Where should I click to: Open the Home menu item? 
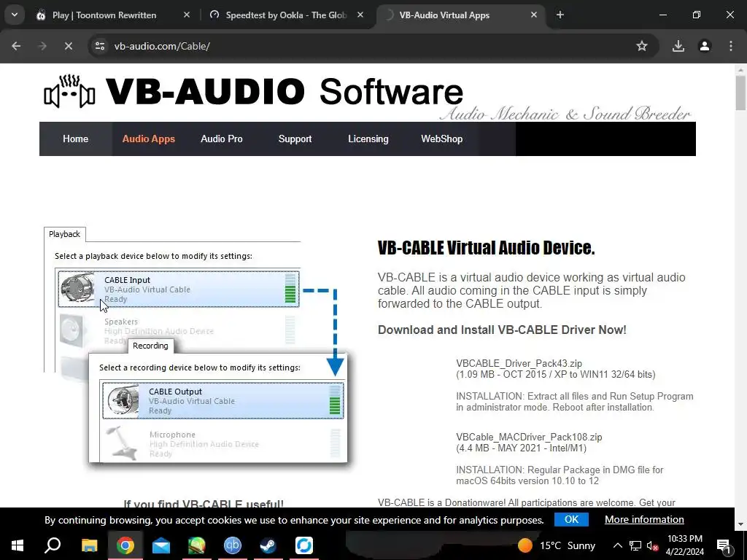tap(75, 139)
